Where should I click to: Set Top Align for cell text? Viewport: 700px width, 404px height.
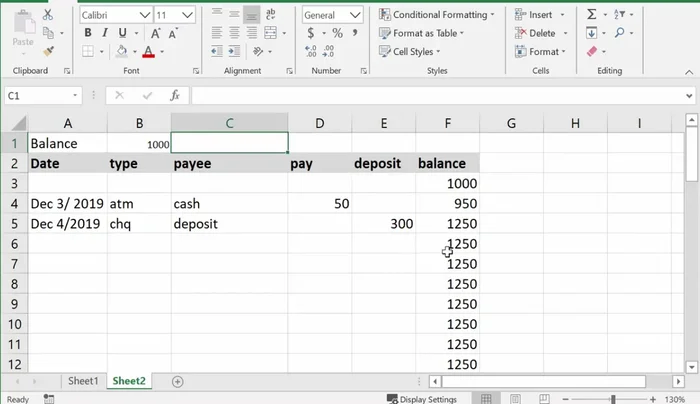pos(217,15)
